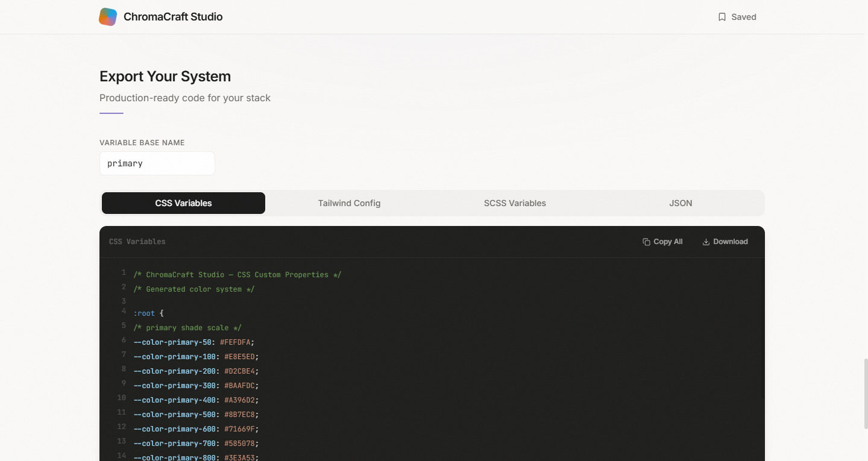Image resolution: width=868 pixels, height=461 pixels.
Task: Click line number 1 in the code gutter
Action: point(124,272)
